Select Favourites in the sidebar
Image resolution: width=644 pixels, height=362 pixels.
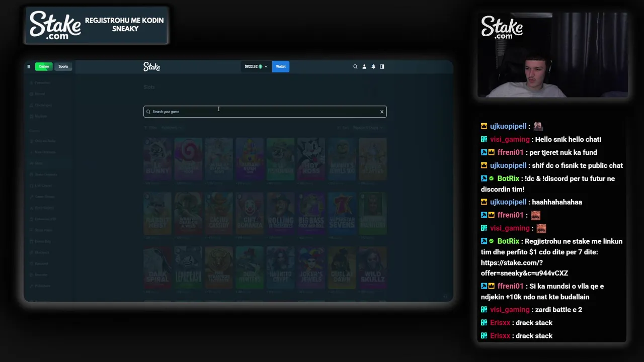pos(42,82)
